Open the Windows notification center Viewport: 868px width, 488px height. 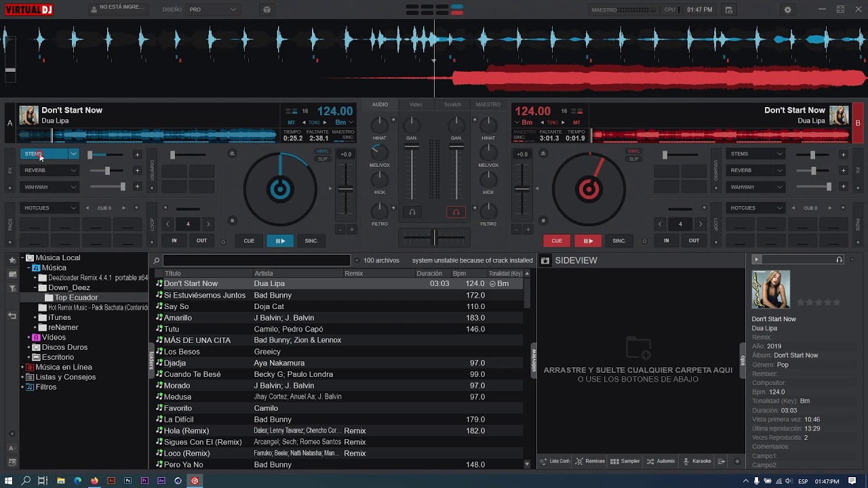pyautogui.click(x=852, y=481)
